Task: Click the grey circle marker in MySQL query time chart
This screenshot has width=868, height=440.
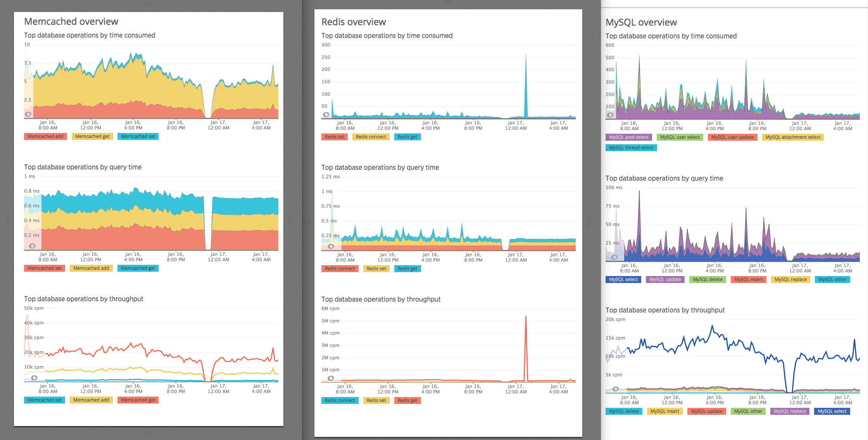Action: tap(614, 257)
